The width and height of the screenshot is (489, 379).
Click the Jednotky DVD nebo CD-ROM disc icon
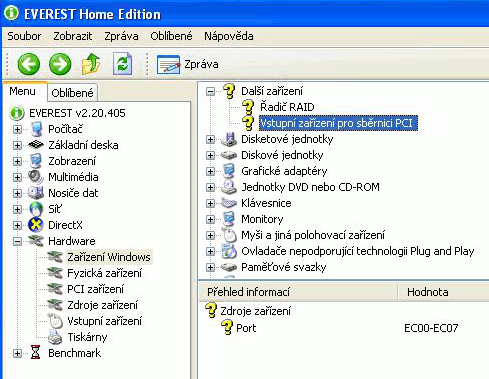click(229, 187)
